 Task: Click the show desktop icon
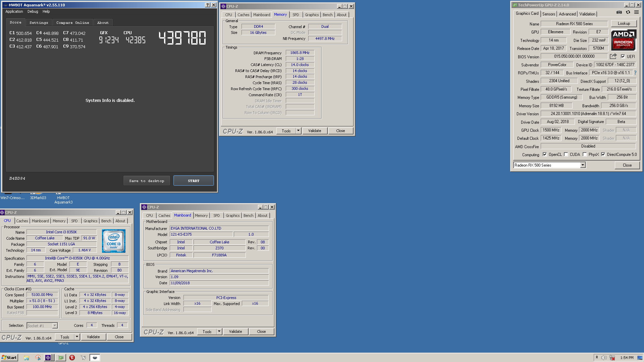pos(640,358)
